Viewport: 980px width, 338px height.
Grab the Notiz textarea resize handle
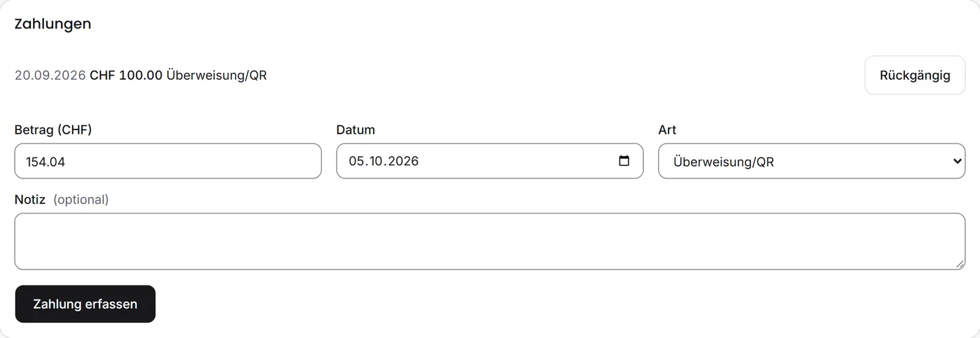click(960, 264)
